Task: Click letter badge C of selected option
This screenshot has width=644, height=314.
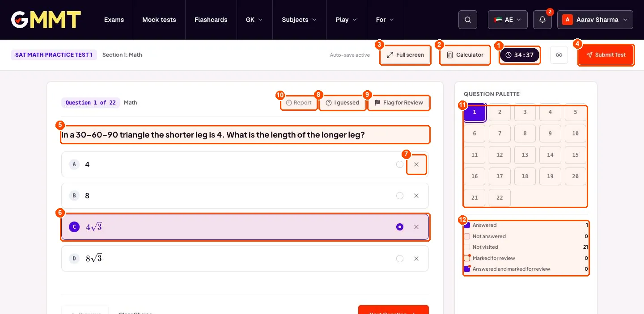Action: click(x=74, y=227)
